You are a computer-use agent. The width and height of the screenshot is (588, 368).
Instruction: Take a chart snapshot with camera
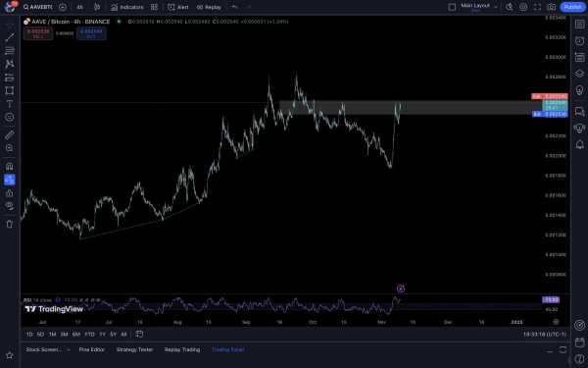tap(551, 7)
